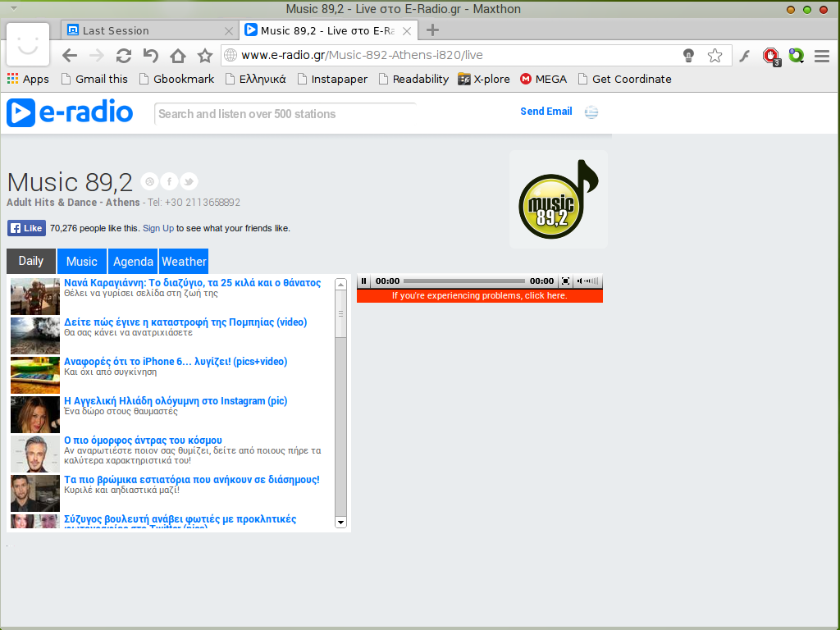Click the 'If you're experiencing problems' banner
Viewport: 840px width, 630px height.
click(479, 295)
